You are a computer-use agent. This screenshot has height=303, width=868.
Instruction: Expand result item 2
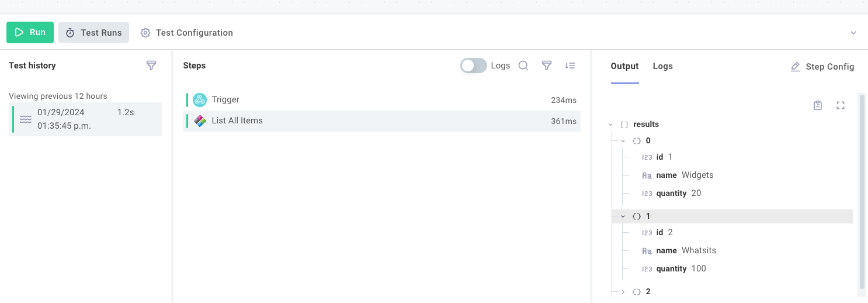pos(623,291)
